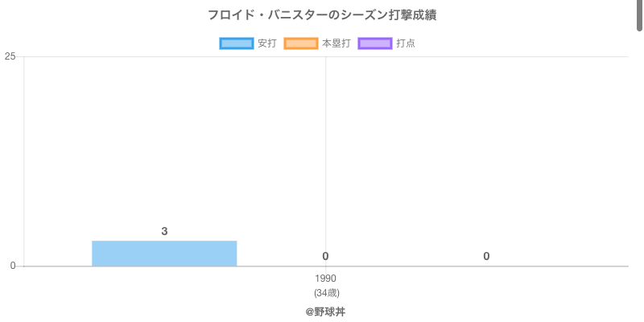Click the 0 y-axis tick label

(x=12, y=266)
